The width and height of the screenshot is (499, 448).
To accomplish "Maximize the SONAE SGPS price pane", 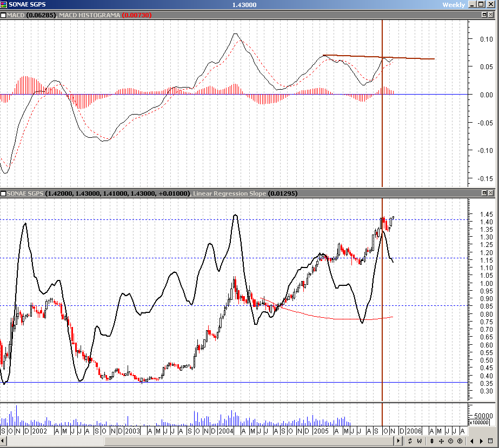I will pos(484,193).
